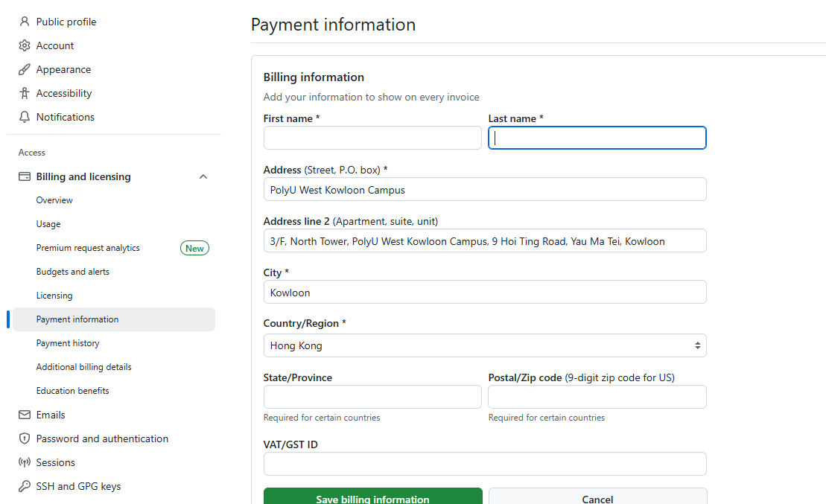Viewport: 826px width, 504px height.
Task: Click the Notifications bell icon
Action: pos(25,117)
